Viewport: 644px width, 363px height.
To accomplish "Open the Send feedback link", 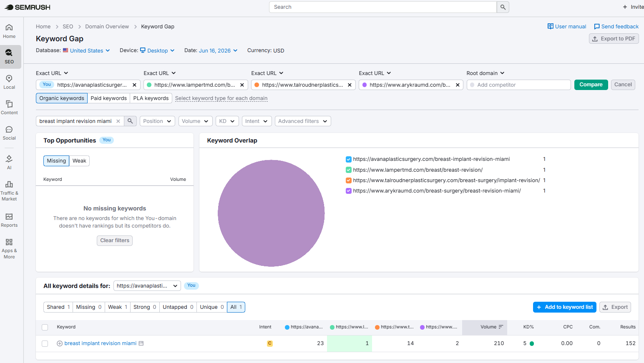I will tap(616, 27).
